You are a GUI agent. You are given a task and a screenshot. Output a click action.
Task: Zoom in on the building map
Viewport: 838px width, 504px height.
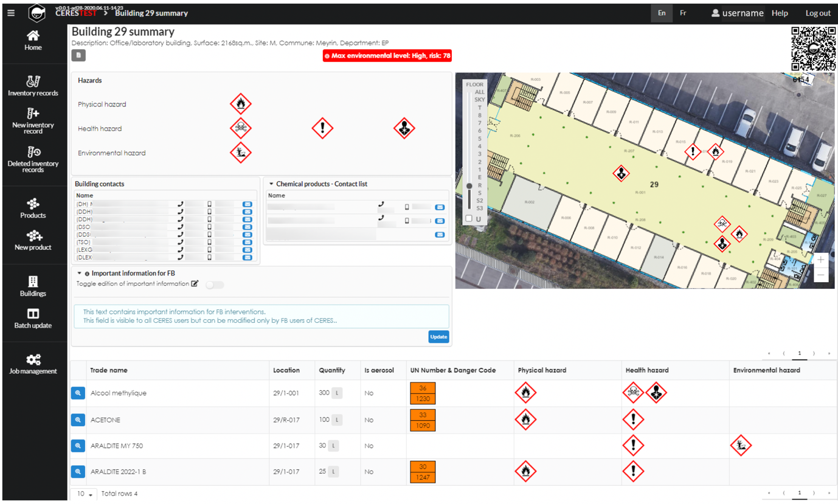coord(820,260)
